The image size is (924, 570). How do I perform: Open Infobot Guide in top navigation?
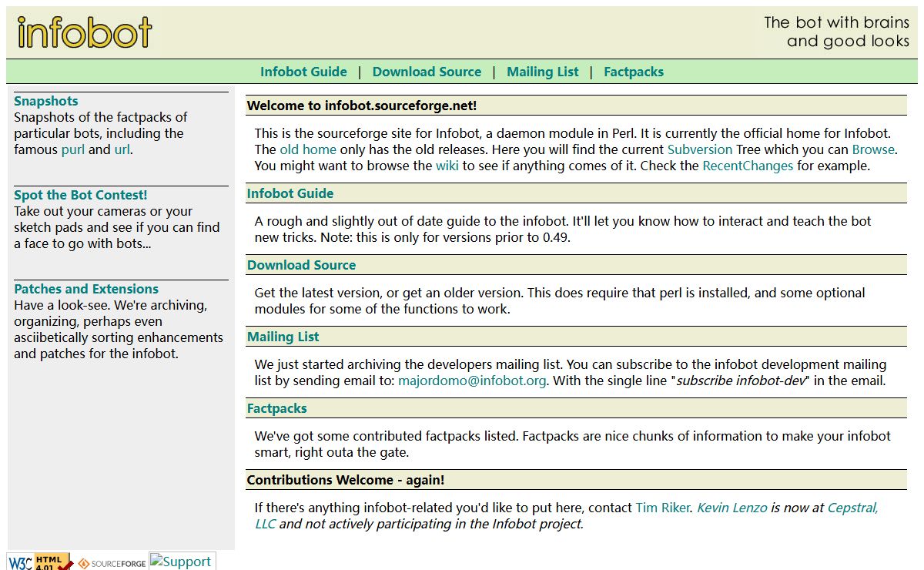(x=303, y=72)
